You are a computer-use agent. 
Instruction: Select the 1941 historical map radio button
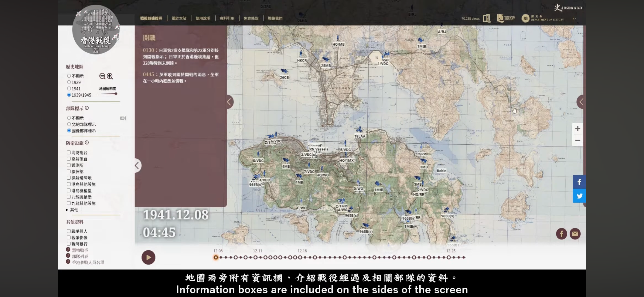[69, 88]
